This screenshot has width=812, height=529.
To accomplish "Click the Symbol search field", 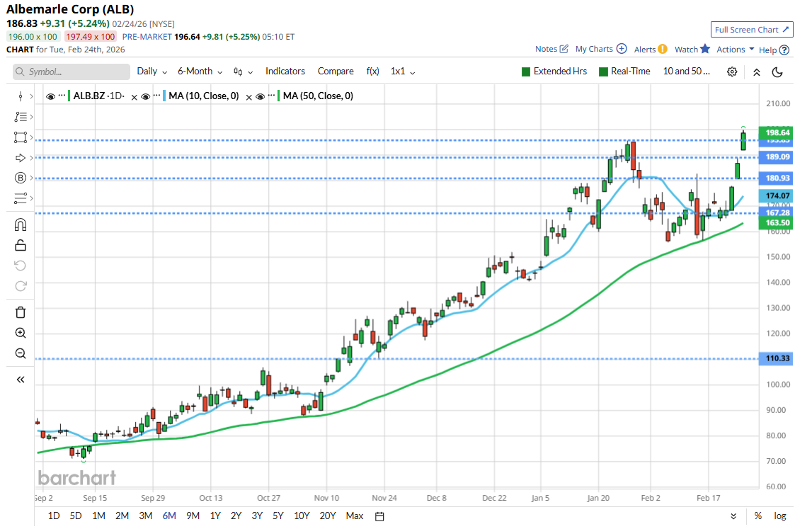I will 72,72.
